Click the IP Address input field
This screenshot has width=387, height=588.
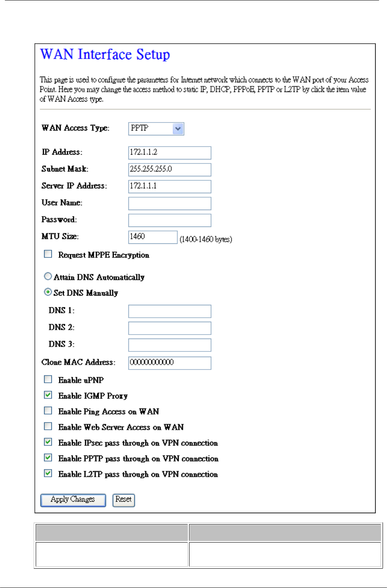pos(170,153)
